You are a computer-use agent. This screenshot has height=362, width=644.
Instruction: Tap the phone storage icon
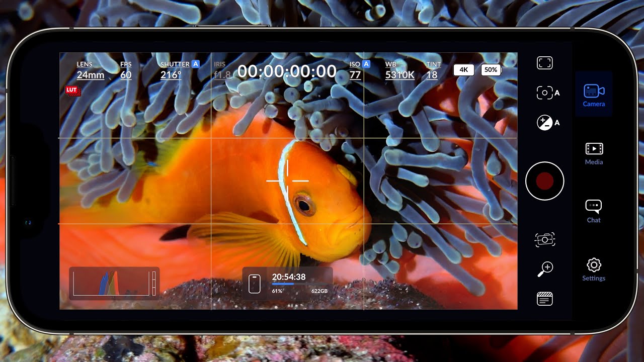coord(255,284)
